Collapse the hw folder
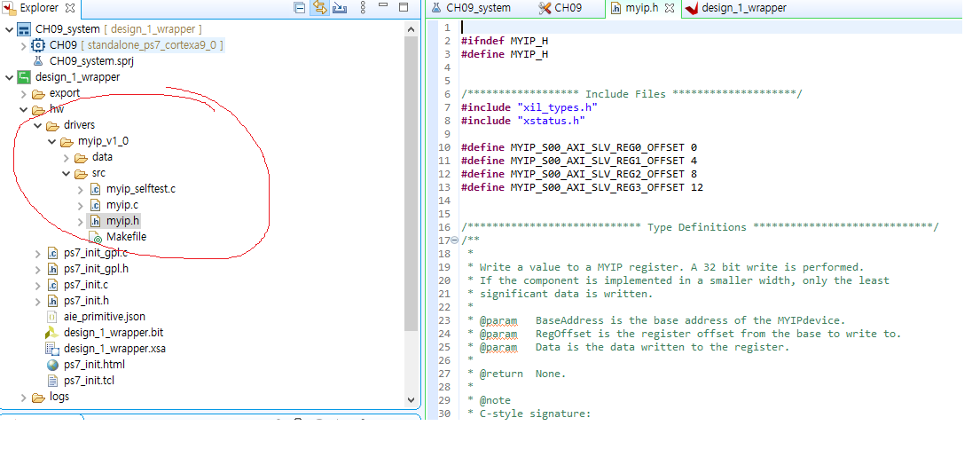This screenshot has width=980, height=465. tap(23, 109)
